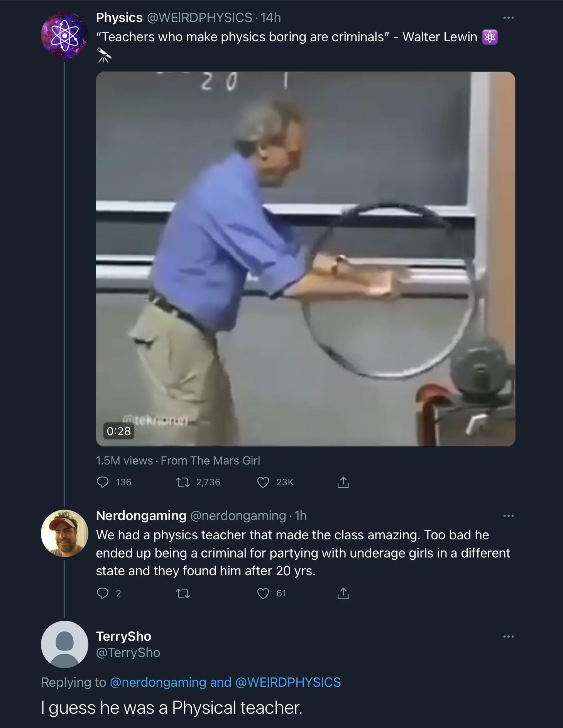This screenshot has width=563, height=728.
Task: Share Nerdongaming's tweet
Action: [343, 593]
